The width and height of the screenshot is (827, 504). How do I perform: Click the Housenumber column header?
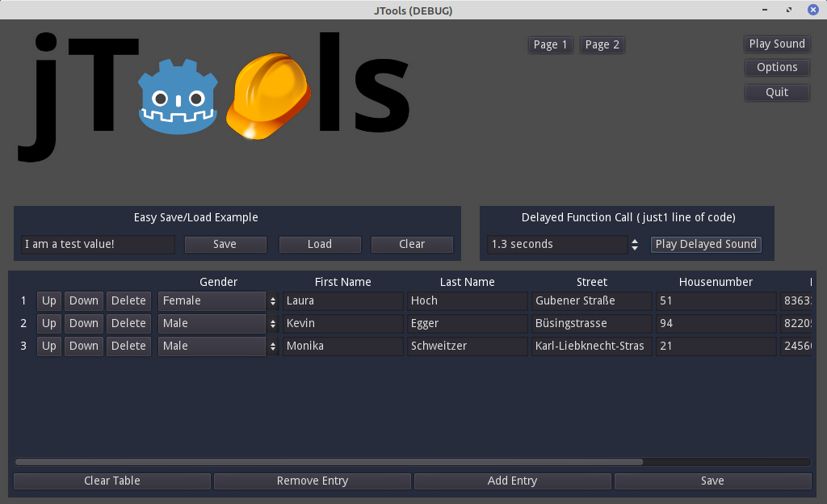click(x=716, y=282)
